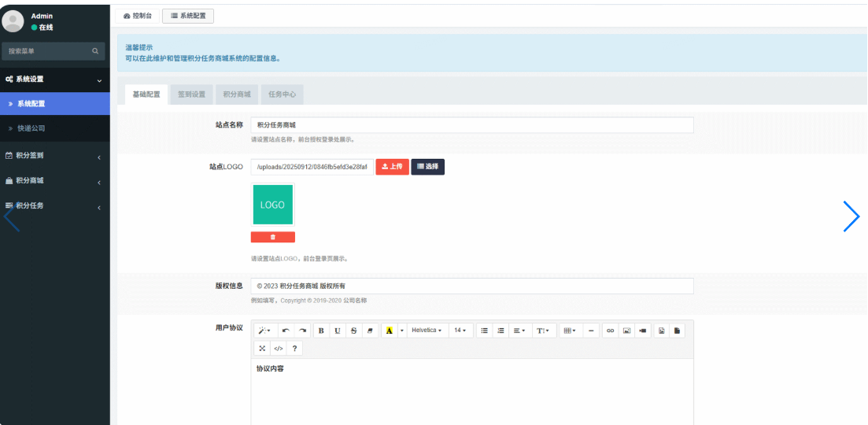Open the font size 14 dropdown
The height and width of the screenshot is (425, 868).
tap(460, 331)
